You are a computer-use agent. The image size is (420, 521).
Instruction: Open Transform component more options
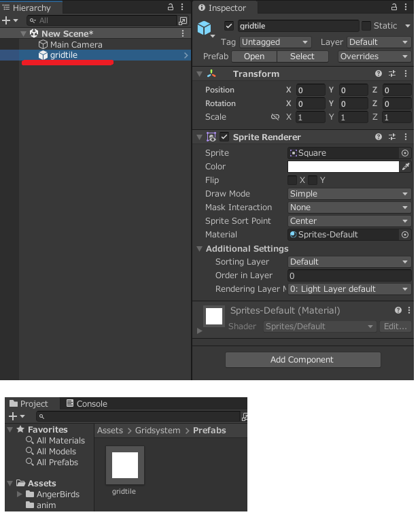[406, 73]
